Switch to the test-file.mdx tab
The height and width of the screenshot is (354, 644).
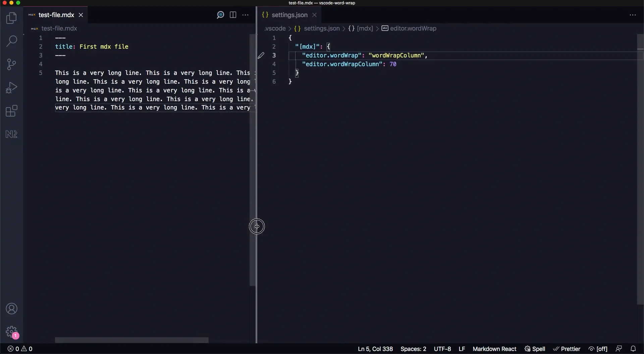[55, 15]
